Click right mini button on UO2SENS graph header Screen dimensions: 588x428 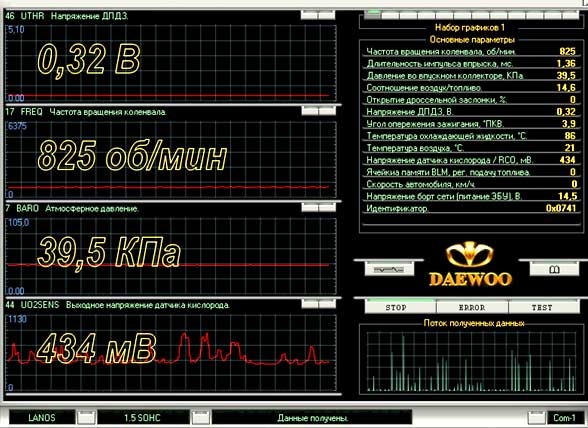coord(327,304)
